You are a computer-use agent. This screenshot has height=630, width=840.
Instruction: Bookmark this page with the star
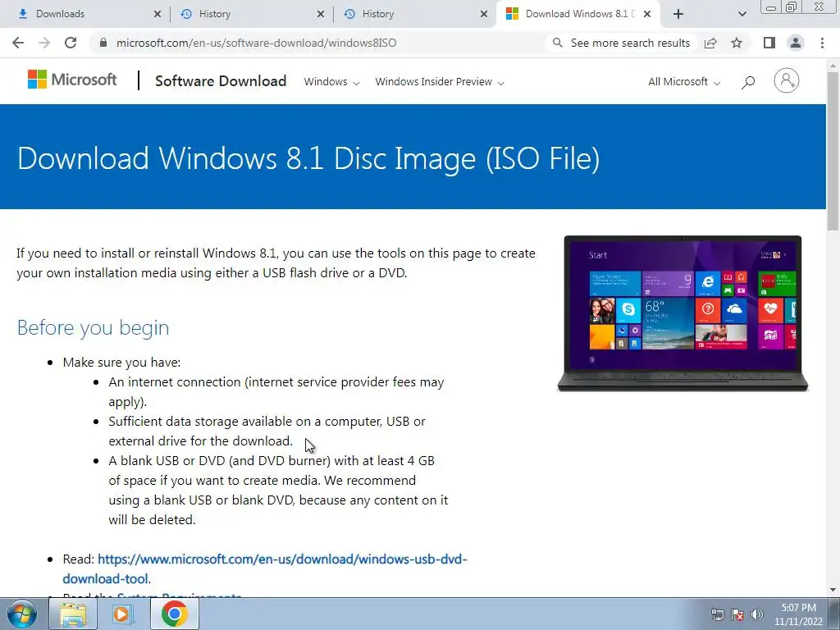[737, 43]
